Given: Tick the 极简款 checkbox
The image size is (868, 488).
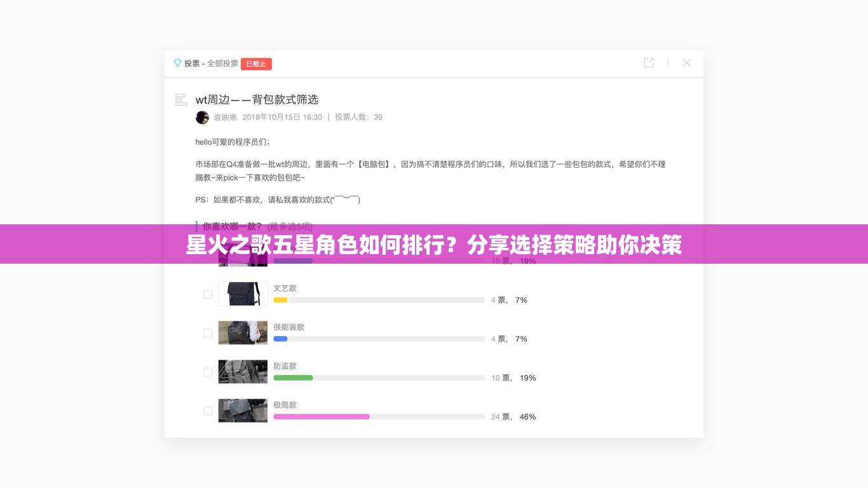Looking at the screenshot, I should tap(208, 411).
